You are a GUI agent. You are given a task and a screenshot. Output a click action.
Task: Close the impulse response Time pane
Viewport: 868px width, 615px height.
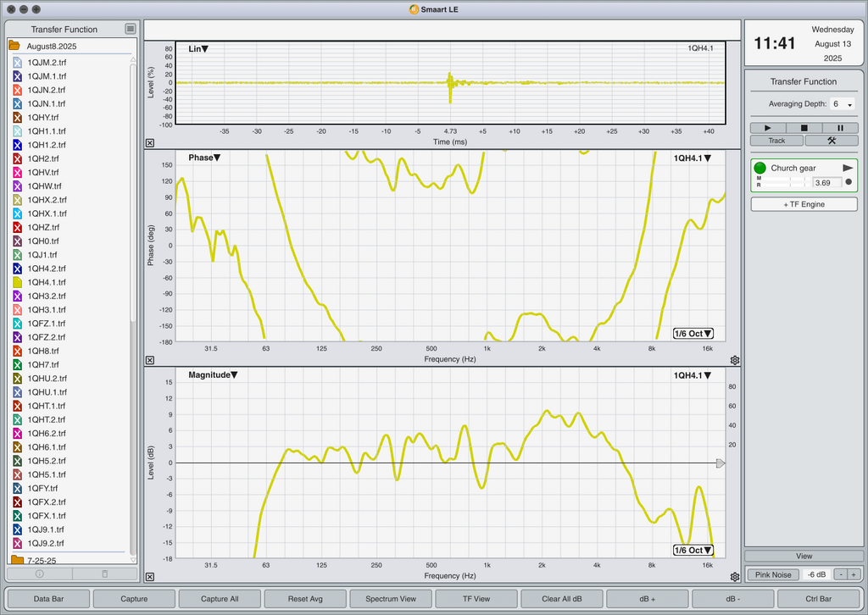pyautogui.click(x=150, y=142)
